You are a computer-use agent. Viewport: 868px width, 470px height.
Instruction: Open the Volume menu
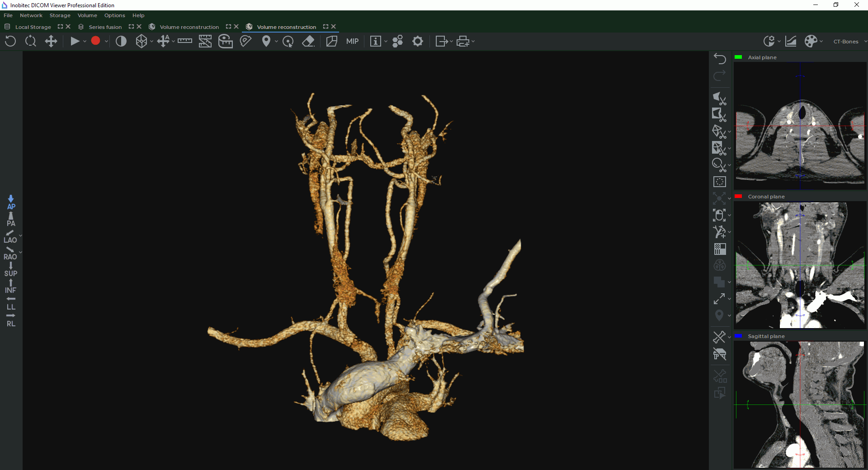(x=87, y=15)
